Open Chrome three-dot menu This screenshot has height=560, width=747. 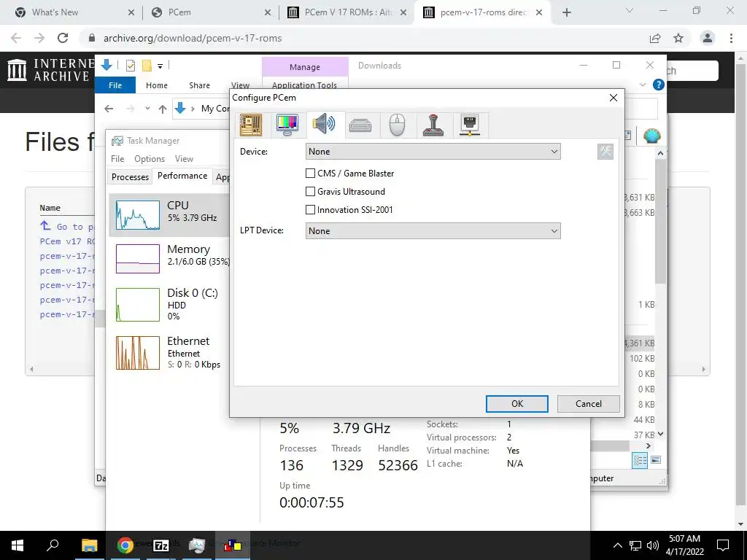click(731, 38)
